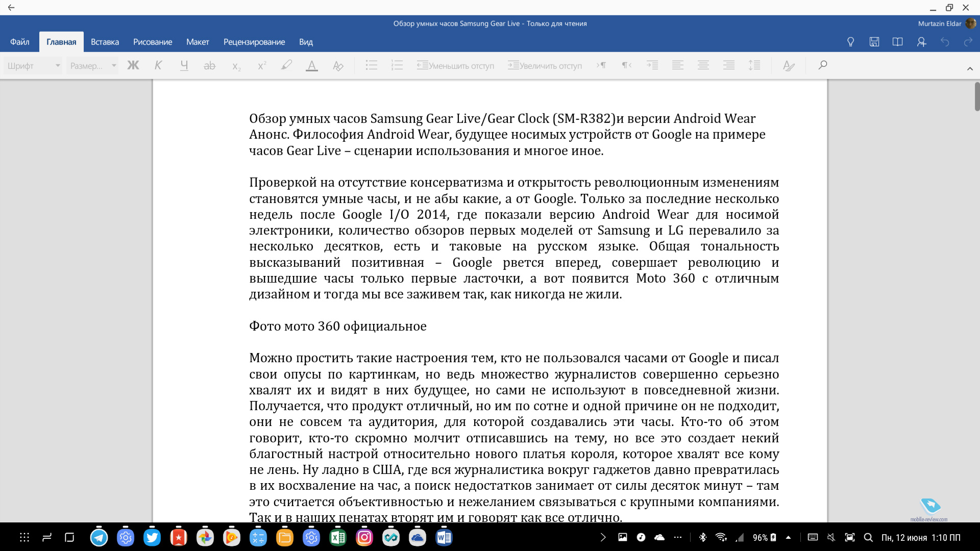This screenshot has width=980, height=551.
Task: Open the calculator app in taskbar
Action: pyautogui.click(x=258, y=537)
